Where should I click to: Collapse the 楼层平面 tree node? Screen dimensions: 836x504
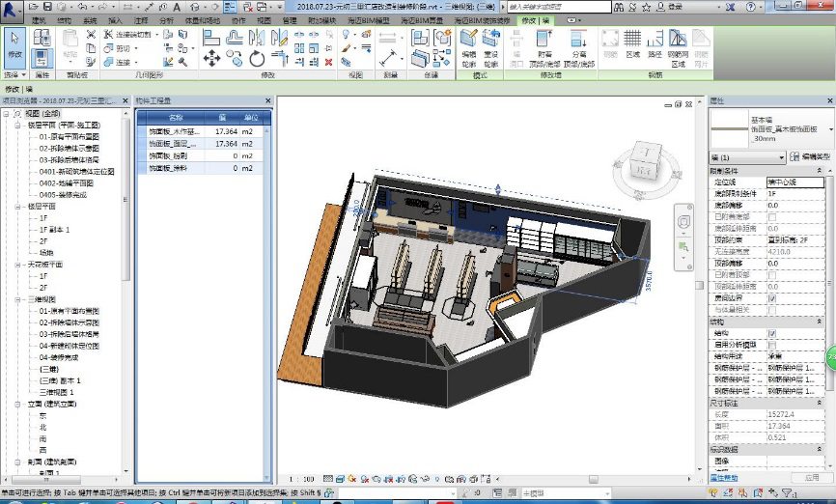tap(17, 207)
